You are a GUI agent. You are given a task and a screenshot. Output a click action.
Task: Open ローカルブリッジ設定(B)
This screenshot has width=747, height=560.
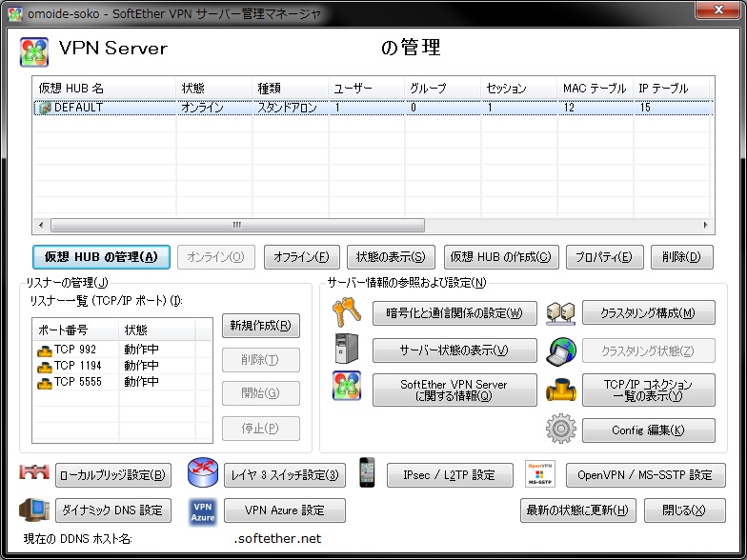coord(113,475)
